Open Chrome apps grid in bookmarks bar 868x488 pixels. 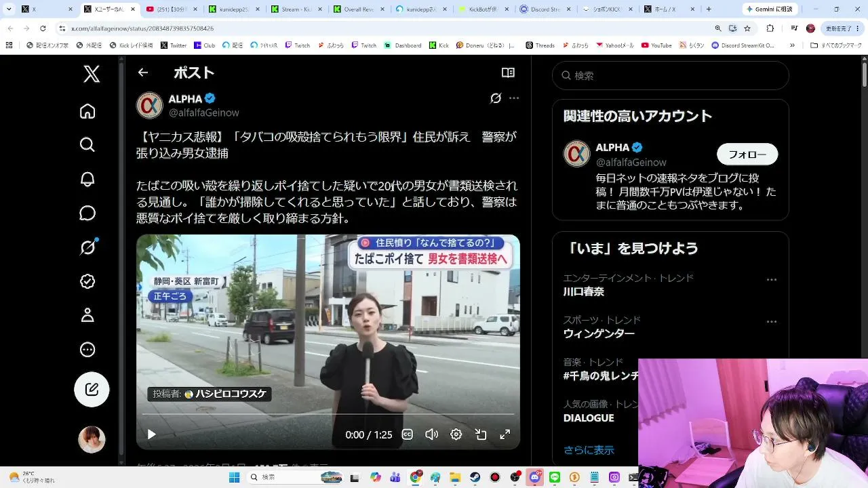9,45
